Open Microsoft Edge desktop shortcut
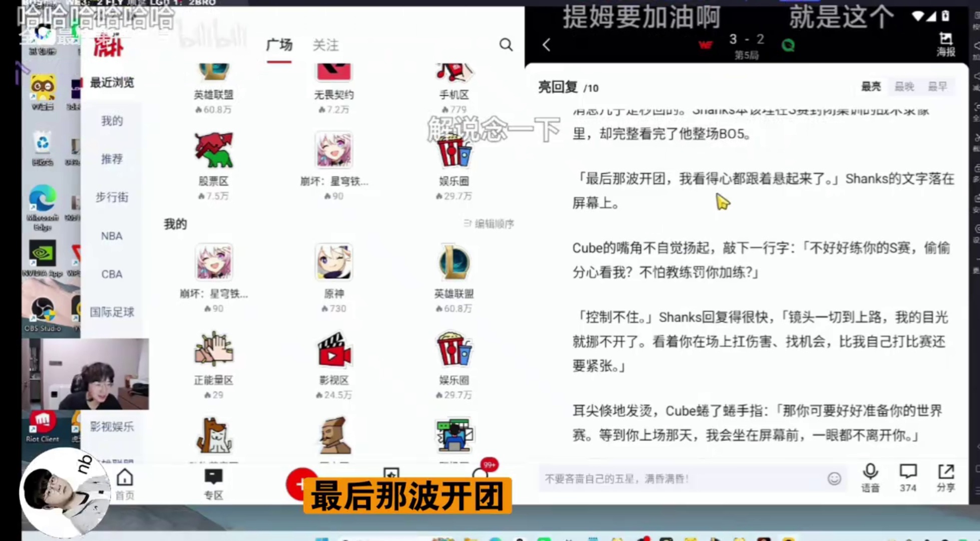 (43, 207)
